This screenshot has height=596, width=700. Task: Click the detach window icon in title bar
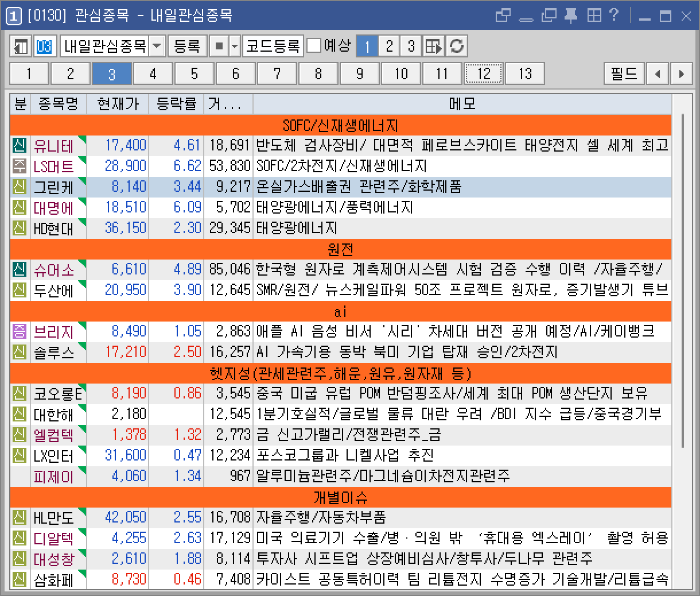(x=503, y=16)
